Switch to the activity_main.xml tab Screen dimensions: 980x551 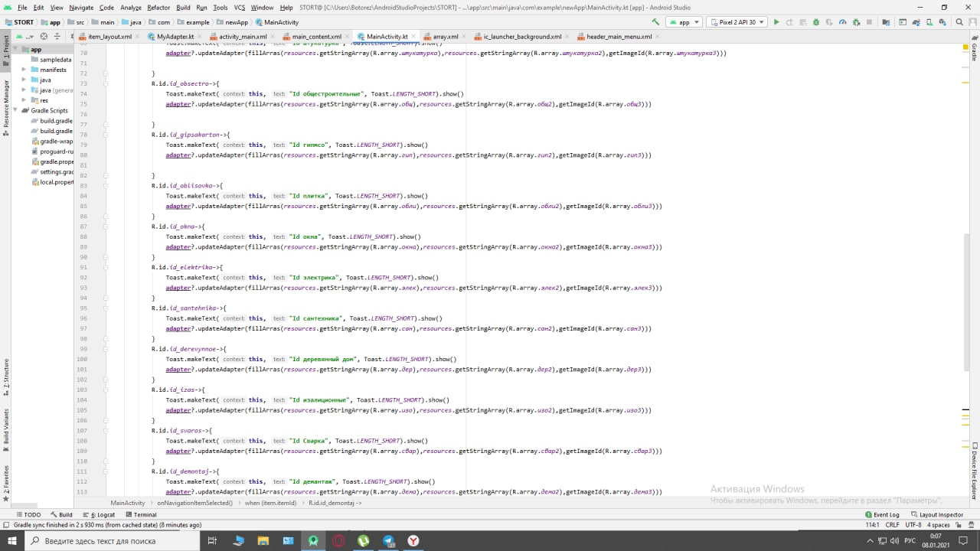(x=243, y=37)
